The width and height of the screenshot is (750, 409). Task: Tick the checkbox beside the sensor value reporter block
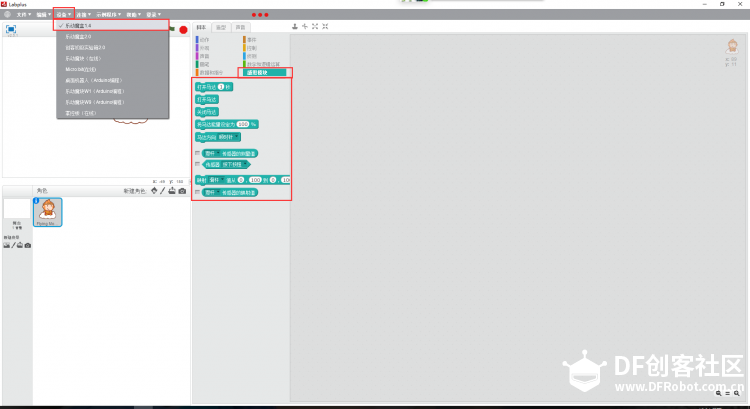(198, 153)
